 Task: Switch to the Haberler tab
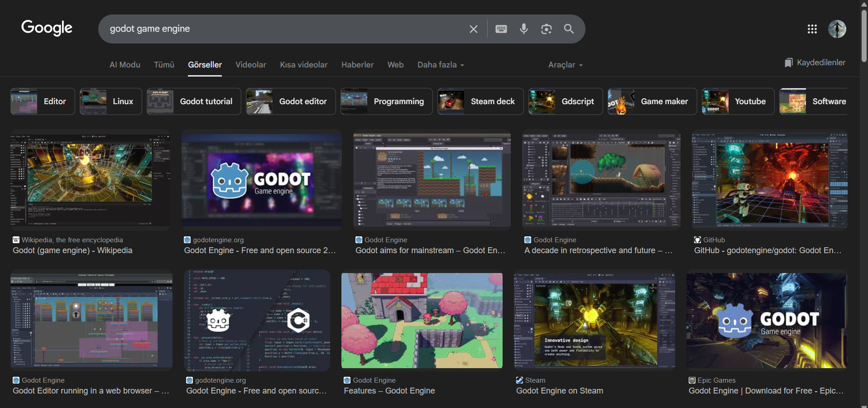pyautogui.click(x=357, y=65)
